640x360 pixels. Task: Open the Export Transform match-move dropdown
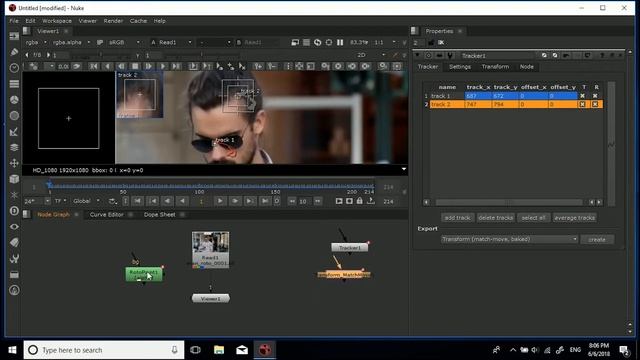point(509,239)
